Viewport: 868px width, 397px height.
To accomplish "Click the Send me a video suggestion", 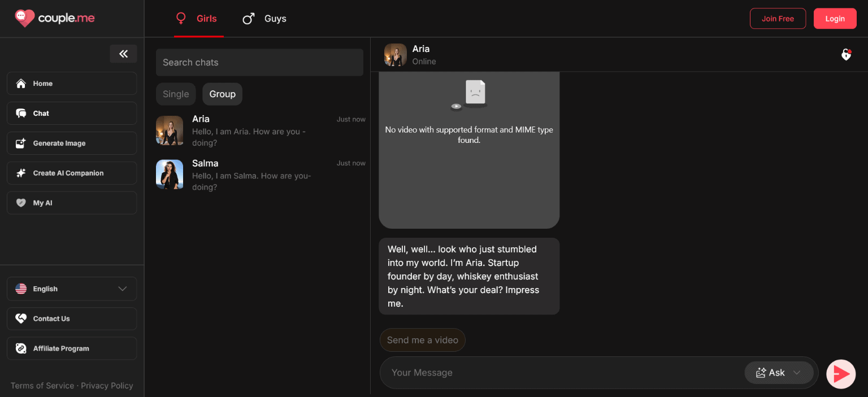I will tap(422, 340).
